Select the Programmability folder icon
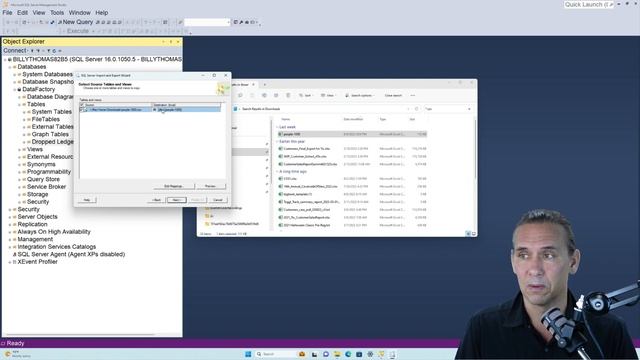 point(24,172)
